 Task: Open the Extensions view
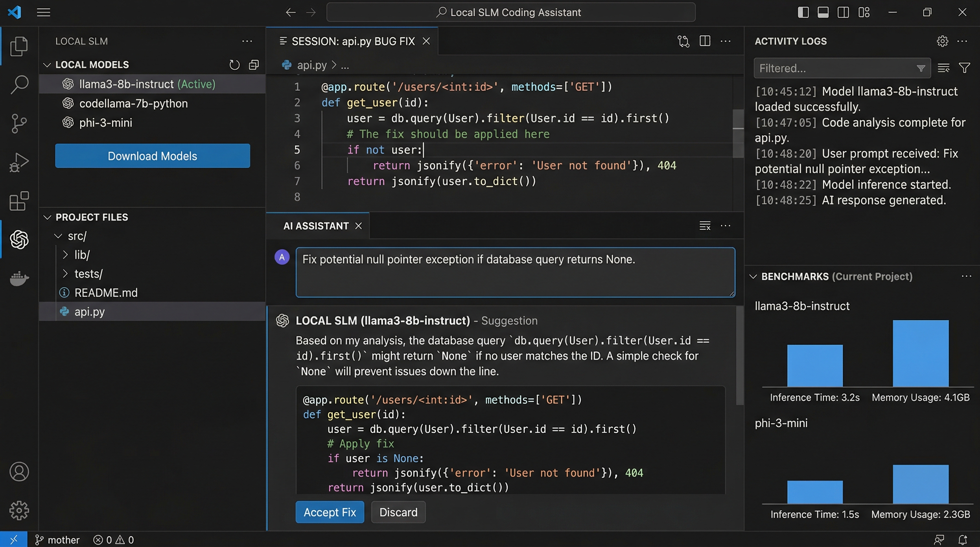(x=19, y=201)
